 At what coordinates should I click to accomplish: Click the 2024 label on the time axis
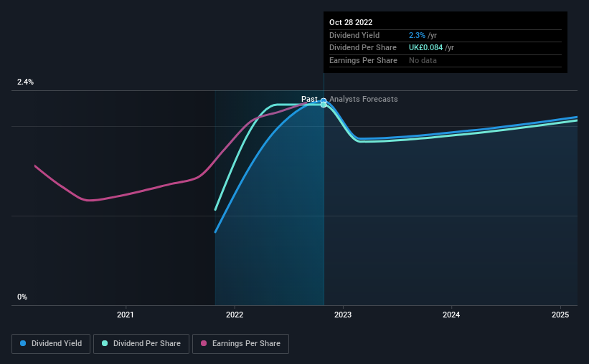[451, 315]
